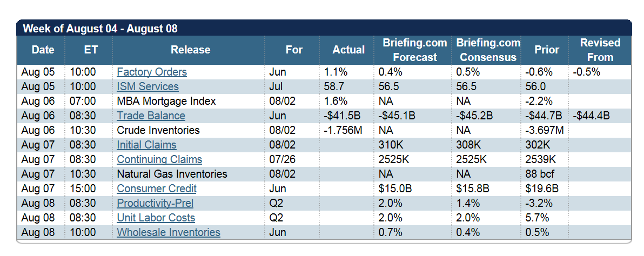Open the Wholesale Inventories link
Viewport: 644px width, 256px height.
coord(169,232)
